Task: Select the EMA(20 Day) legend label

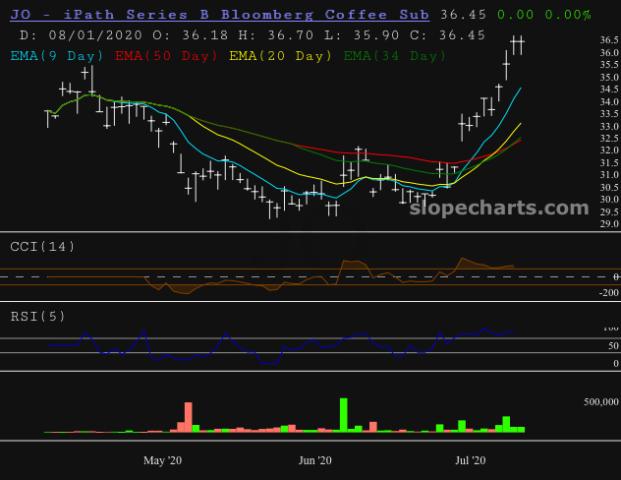Action: [x=281, y=56]
